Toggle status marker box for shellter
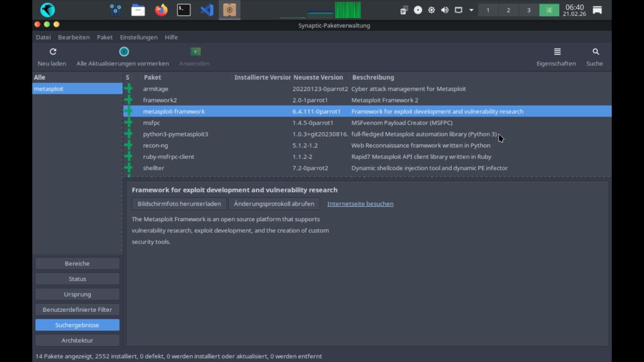 129,168
